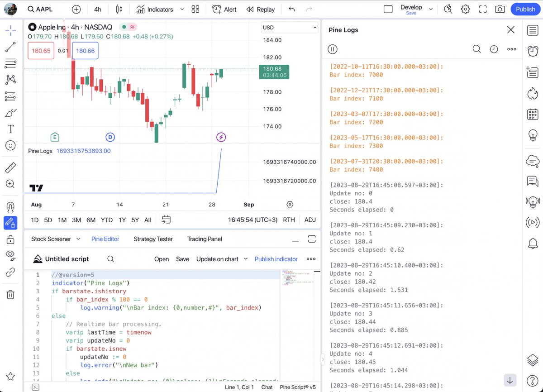Image resolution: width=543 pixels, height=392 pixels.
Task: Toggle RTH session setting
Action: [x=289, y=220]
